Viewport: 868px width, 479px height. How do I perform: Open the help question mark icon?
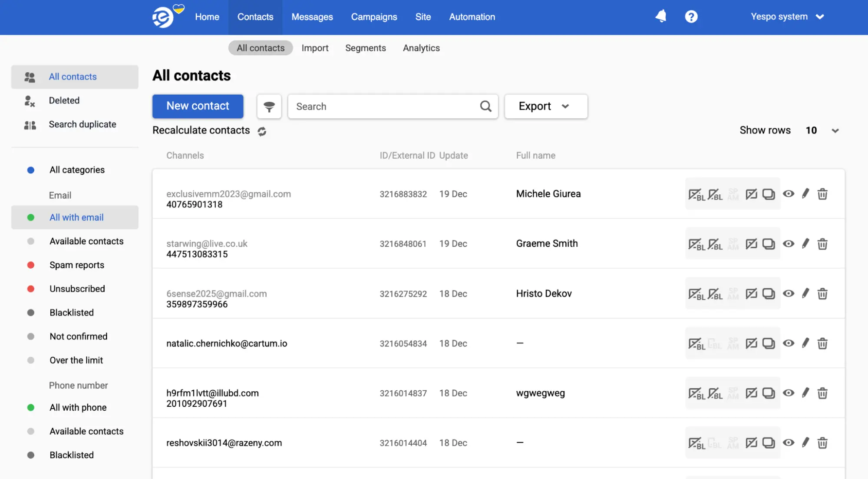click(691, 16)
